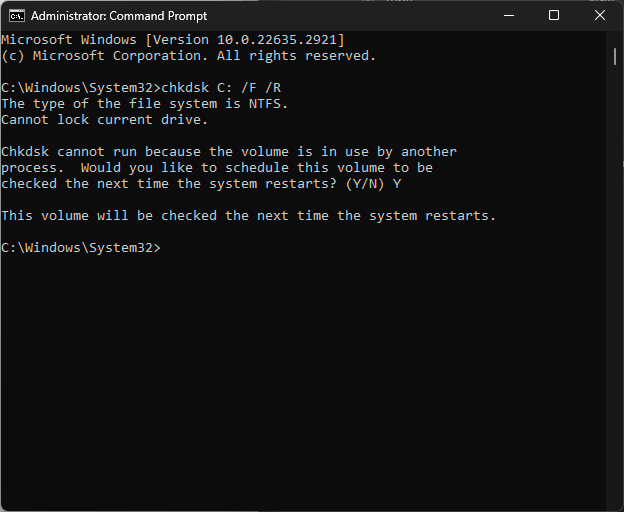Click the typed Y answer after (Y/N)
The height and width of the screenshot is (512, 624).
pyautogui.click(x=397, y=184)
